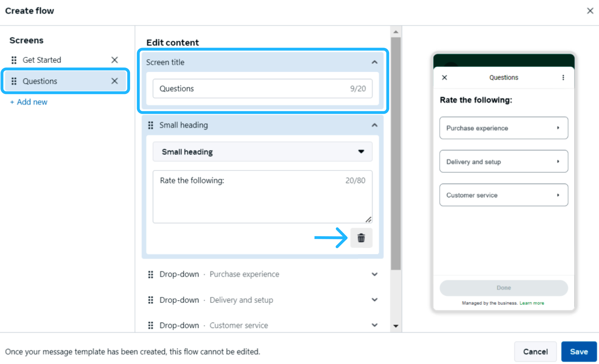Click X icon in phone preview header

click(444, 77)
